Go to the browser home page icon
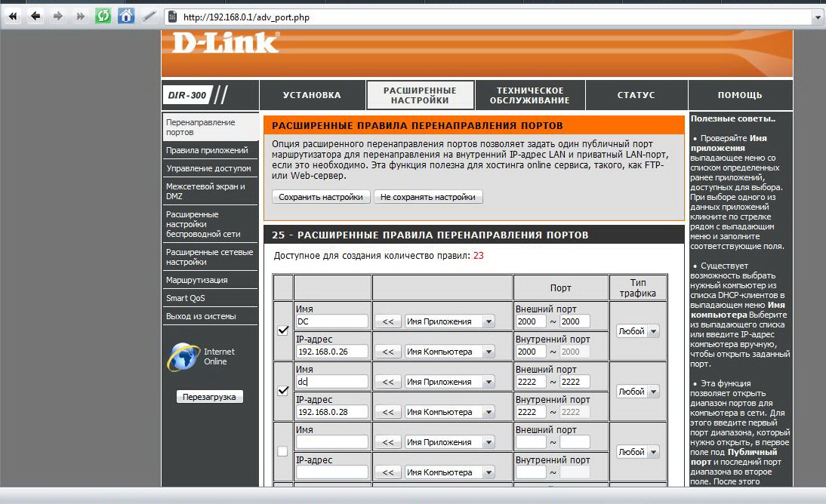Screen dimensions: 826x504 [x=126, y=16]
